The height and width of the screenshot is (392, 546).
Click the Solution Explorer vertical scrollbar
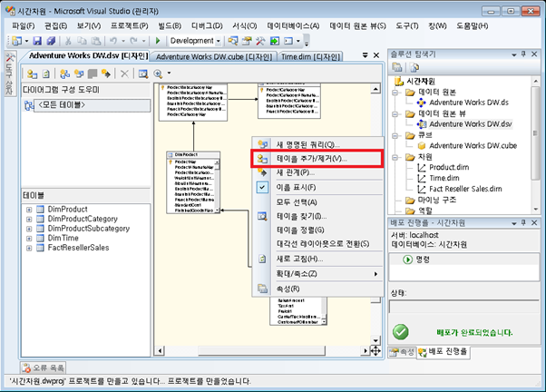click(x=535, y=132)
